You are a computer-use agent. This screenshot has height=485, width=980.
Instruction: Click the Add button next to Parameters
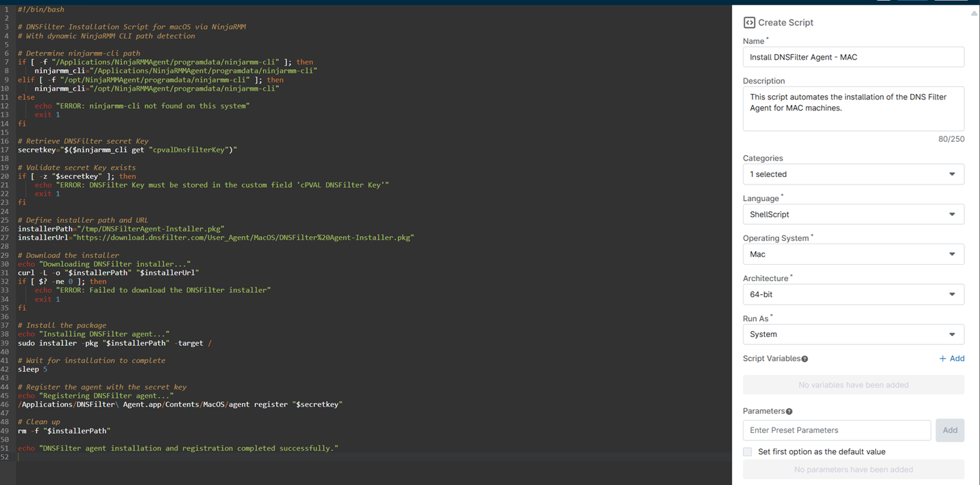[950, 430]
